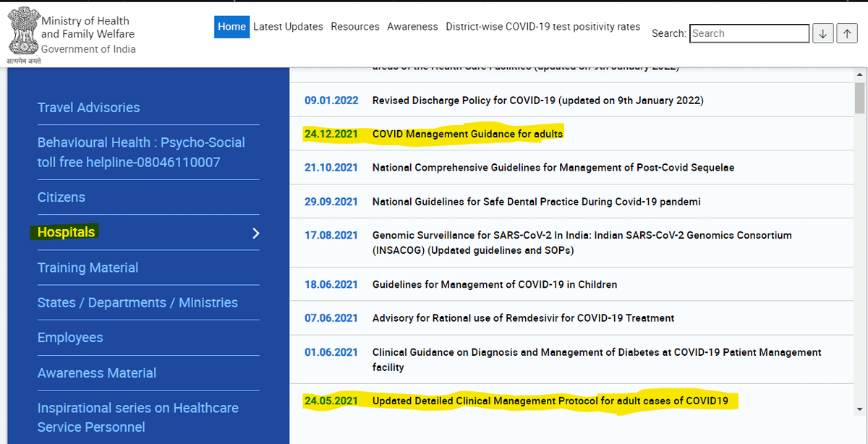Select Training Material sidebar link
Screen dimensions: 868x444
click(88, 268)
